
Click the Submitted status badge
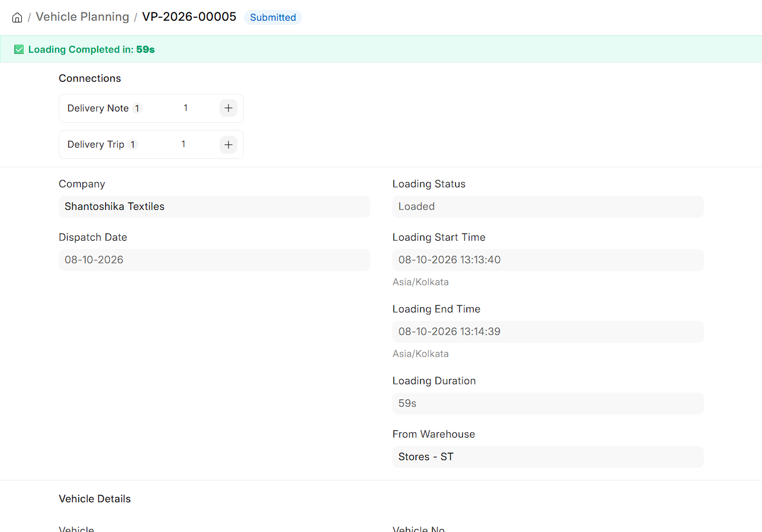(x=273, y=17)
